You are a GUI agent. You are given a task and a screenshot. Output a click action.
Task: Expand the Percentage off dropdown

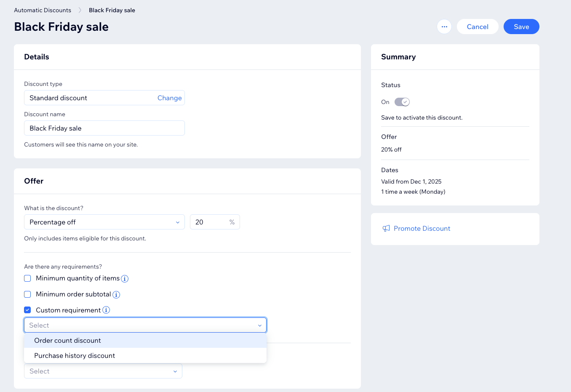point(104,222)
